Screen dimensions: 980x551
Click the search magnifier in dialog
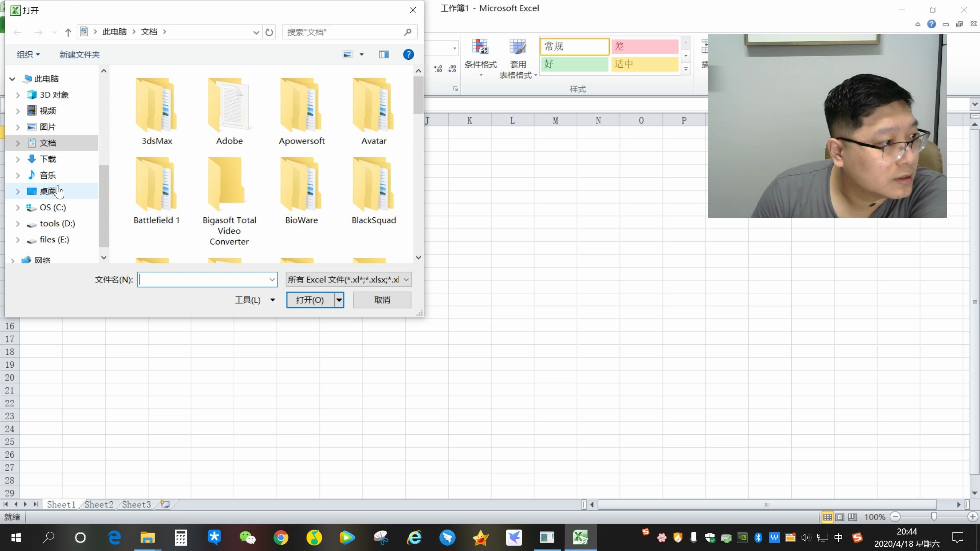[x=408, y=32]
